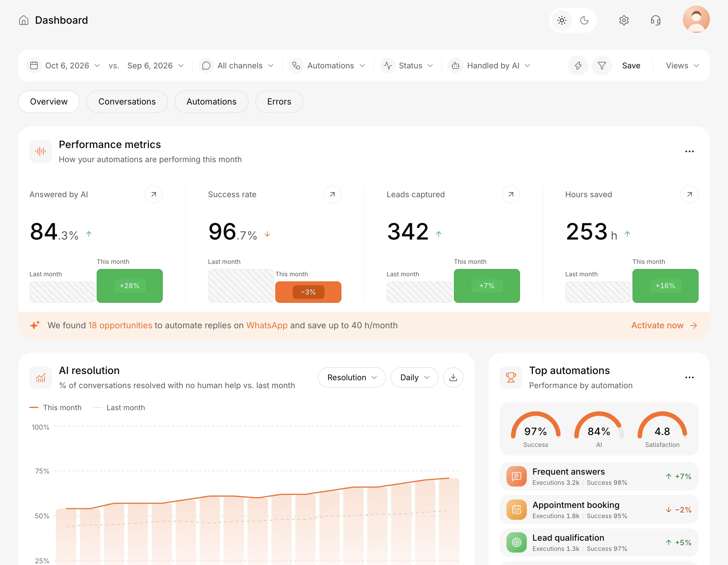Open the Sep 6, 2026 comparison date dropdown
Image resolution: width=728 pixels, height=565 pixels.
click(x=155, y=66)
